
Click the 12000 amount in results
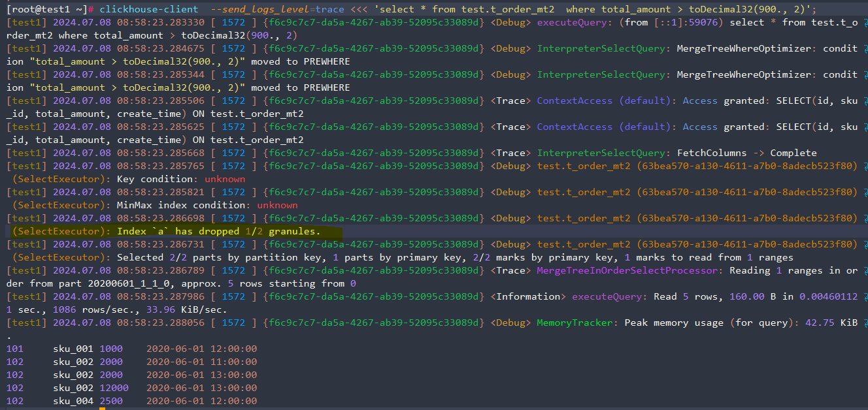tap(114, 388)
